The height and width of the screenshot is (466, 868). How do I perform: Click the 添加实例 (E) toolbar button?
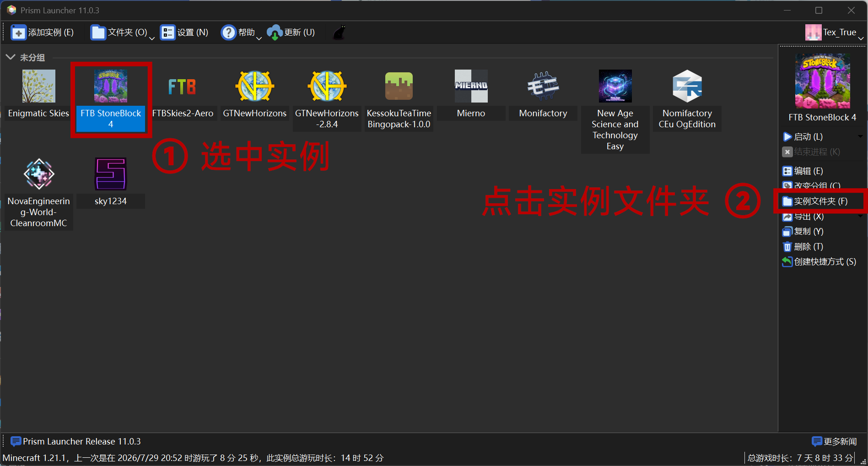42,33
